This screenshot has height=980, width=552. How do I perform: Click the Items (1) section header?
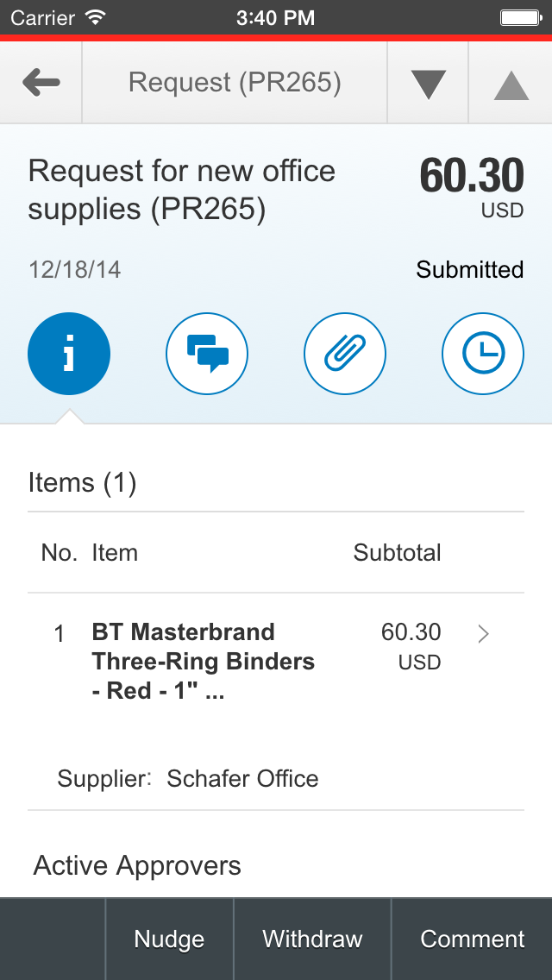tap(83, 483)
